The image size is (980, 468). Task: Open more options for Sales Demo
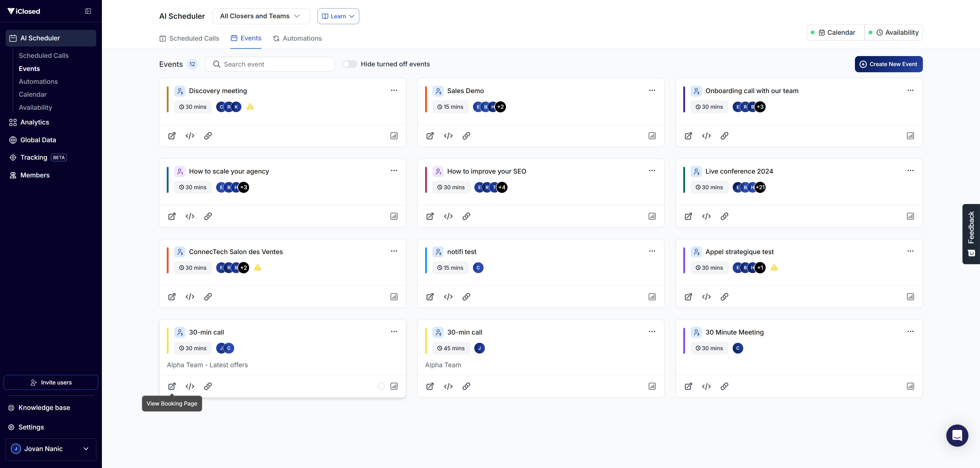pos(652,91)
